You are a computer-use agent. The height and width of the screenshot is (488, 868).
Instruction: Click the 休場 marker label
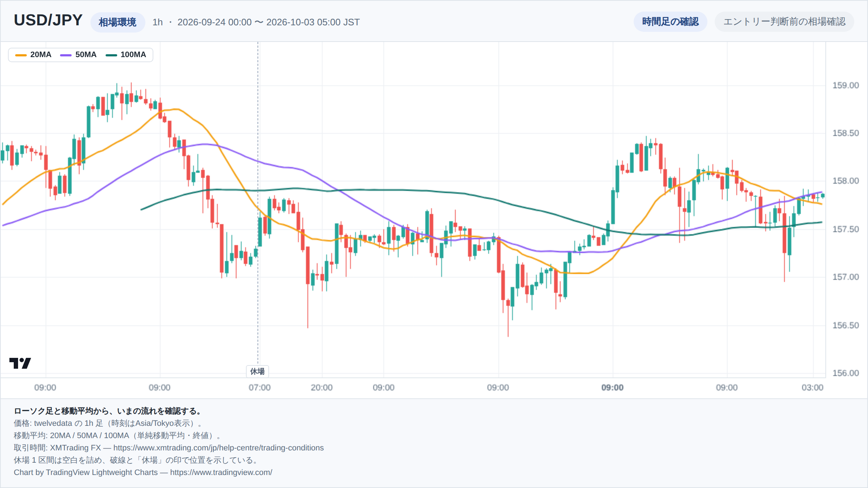point(258,371)
